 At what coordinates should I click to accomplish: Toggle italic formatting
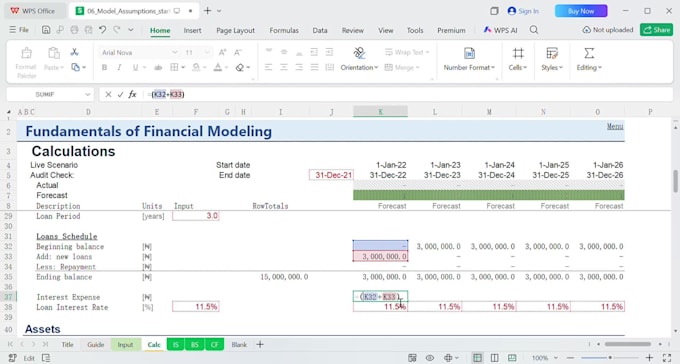119,67
